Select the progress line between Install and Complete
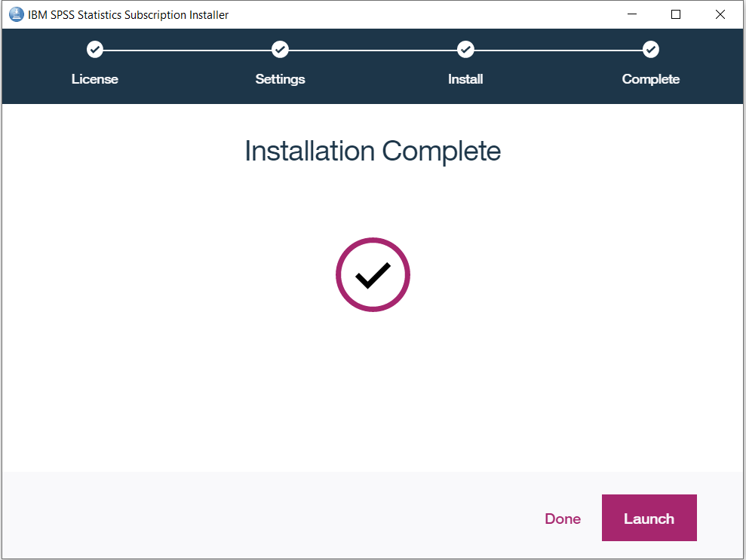 [x=558, y=49]
